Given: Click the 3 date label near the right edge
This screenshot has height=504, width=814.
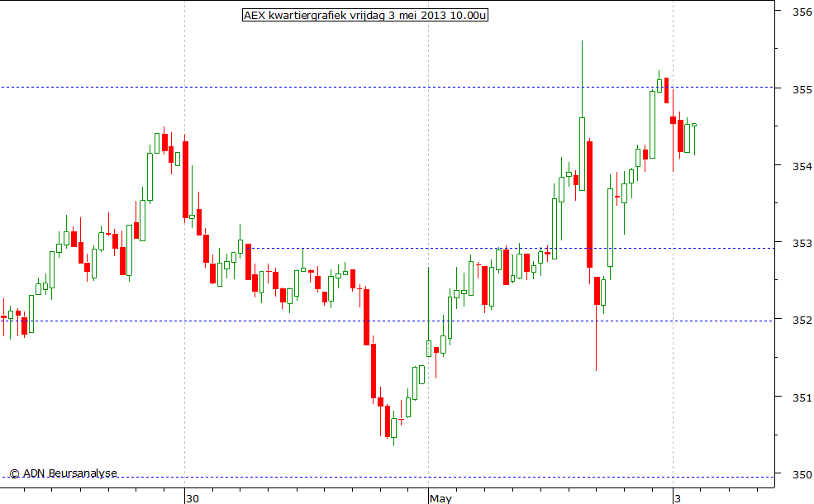Looking at the screenshot, I should point(677,498).
